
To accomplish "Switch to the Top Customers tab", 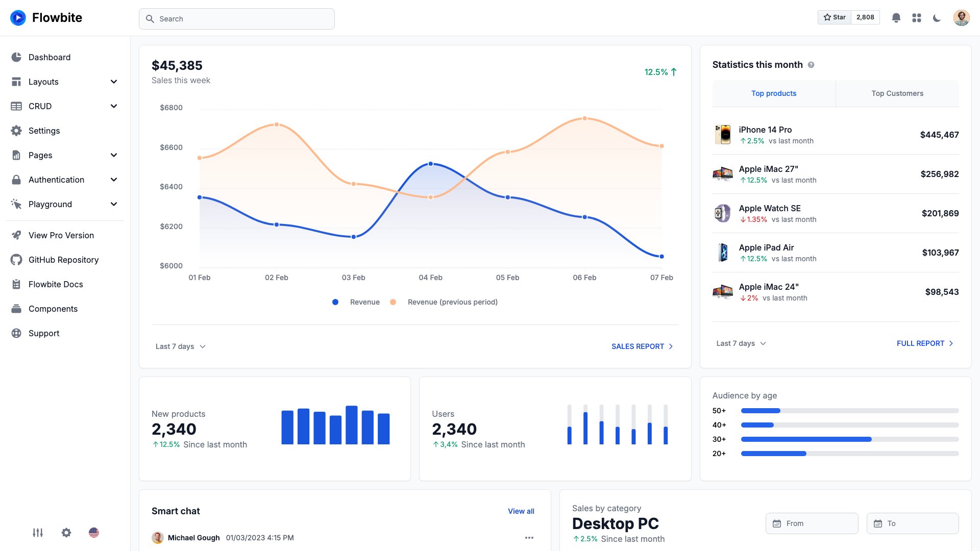I will coord(897,93).
